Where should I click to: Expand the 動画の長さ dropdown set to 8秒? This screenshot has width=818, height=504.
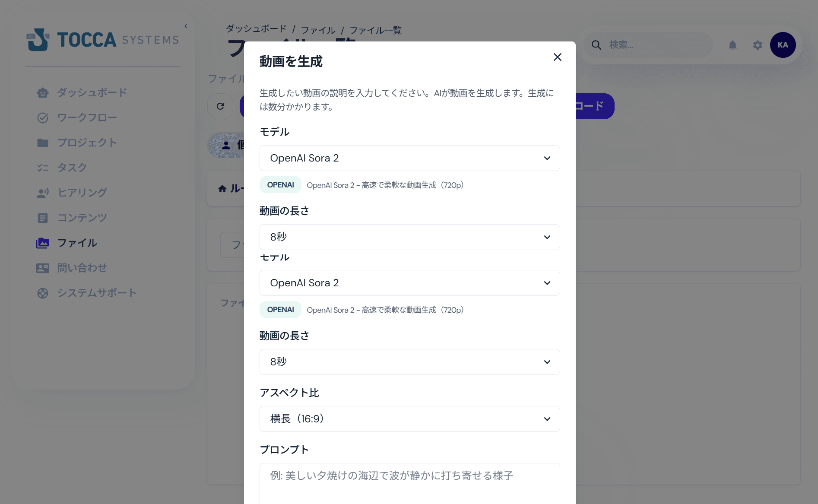coord(409,237)
